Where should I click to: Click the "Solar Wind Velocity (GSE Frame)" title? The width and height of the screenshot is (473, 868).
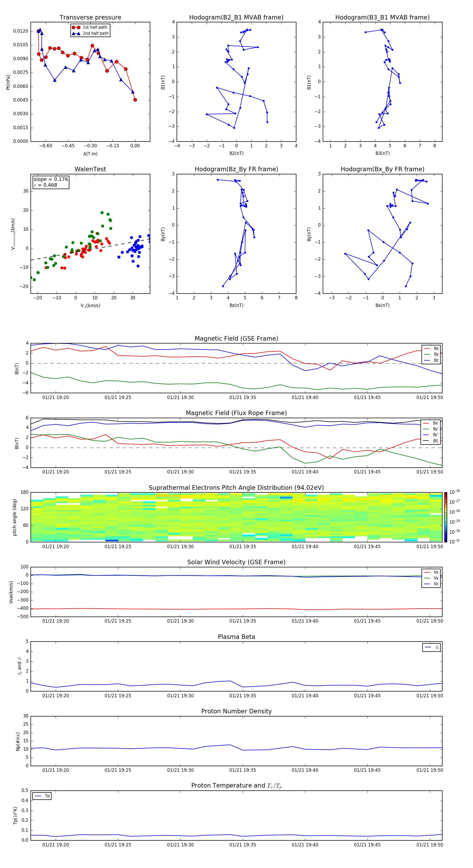[x=236, y=562]
